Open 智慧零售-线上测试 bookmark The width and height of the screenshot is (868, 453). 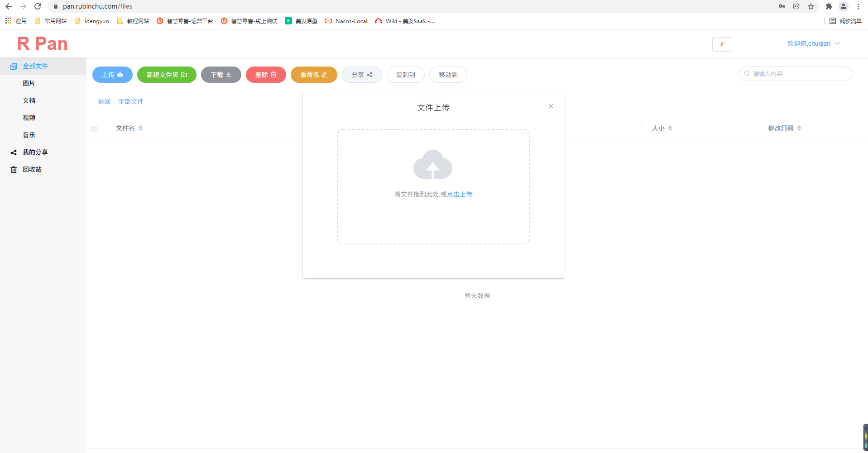(x=249, y=21)
